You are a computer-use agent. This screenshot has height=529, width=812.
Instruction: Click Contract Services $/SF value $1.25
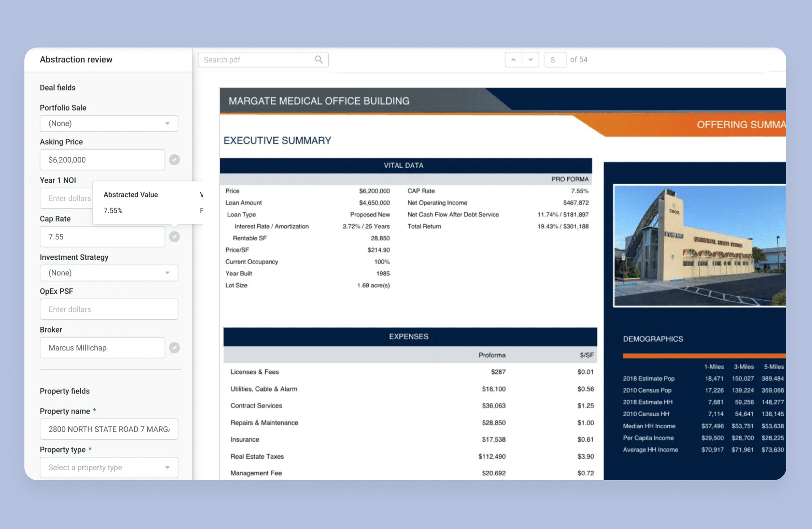click(586, 406)
